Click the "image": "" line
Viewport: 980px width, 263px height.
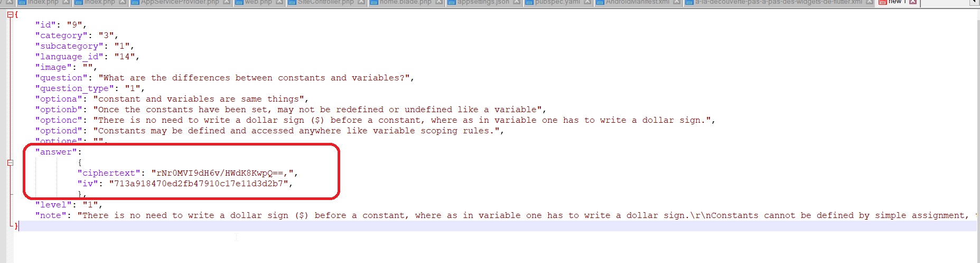click(66, 67)
